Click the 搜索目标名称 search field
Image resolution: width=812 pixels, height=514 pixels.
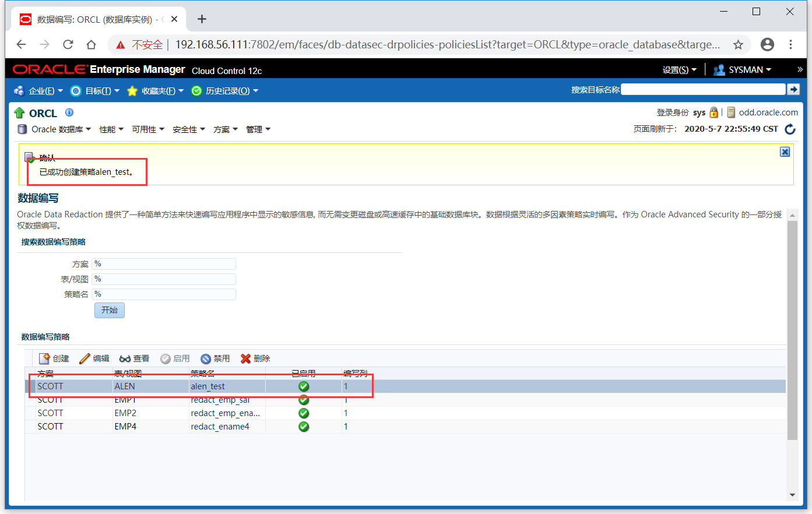[x=703, y=89]
